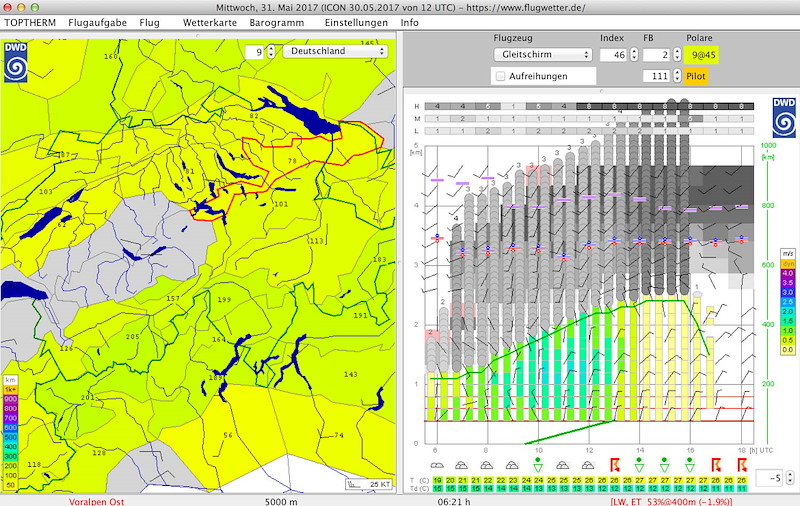
Task: Open the Deutschland region dropdown
Action: click(x=335, y=51)
